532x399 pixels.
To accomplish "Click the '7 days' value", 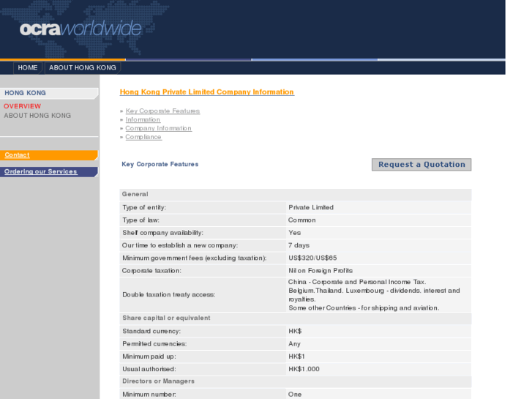I will [299, 245].
